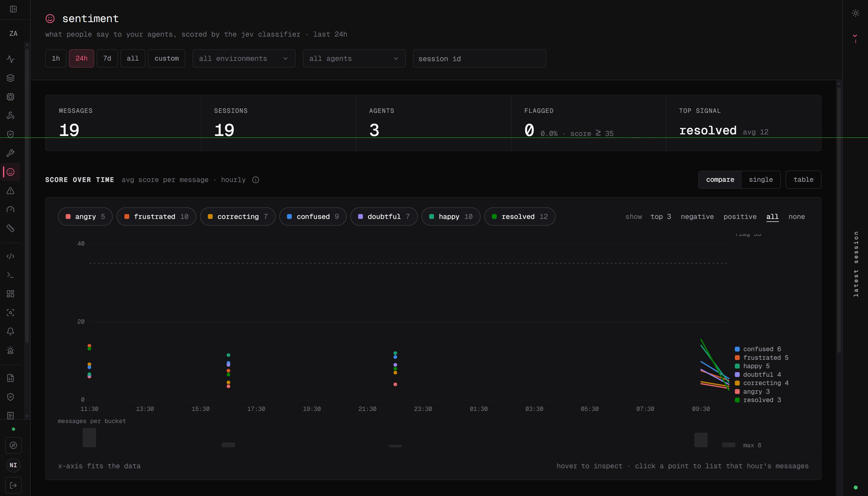Image resolution: width=868 pixels, height=496 pixels.
Task: Open the siren alarm icon in sidebar
Action: coord(10,350)
